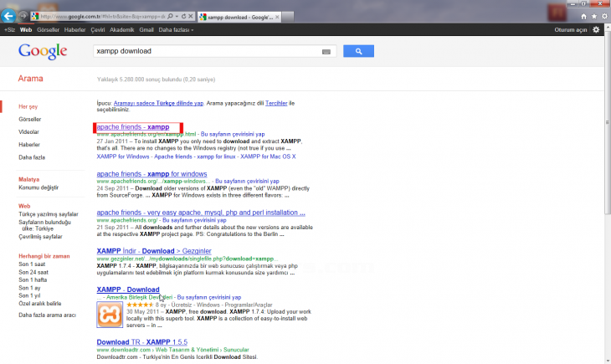The image size is (611, 364).
Task: Click 'Oturum açın' sign-in button
Action: pyautogui.click(x=572, y=29)
